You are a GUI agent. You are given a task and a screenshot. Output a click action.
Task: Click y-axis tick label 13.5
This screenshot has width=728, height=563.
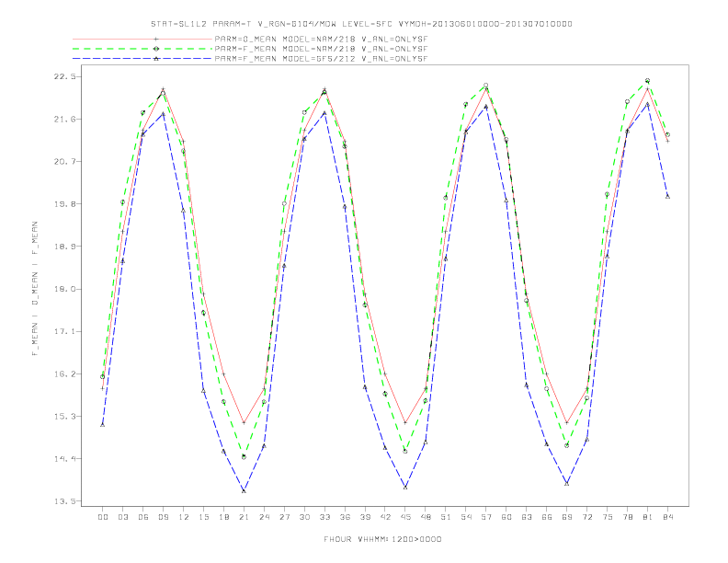[64, 501]
